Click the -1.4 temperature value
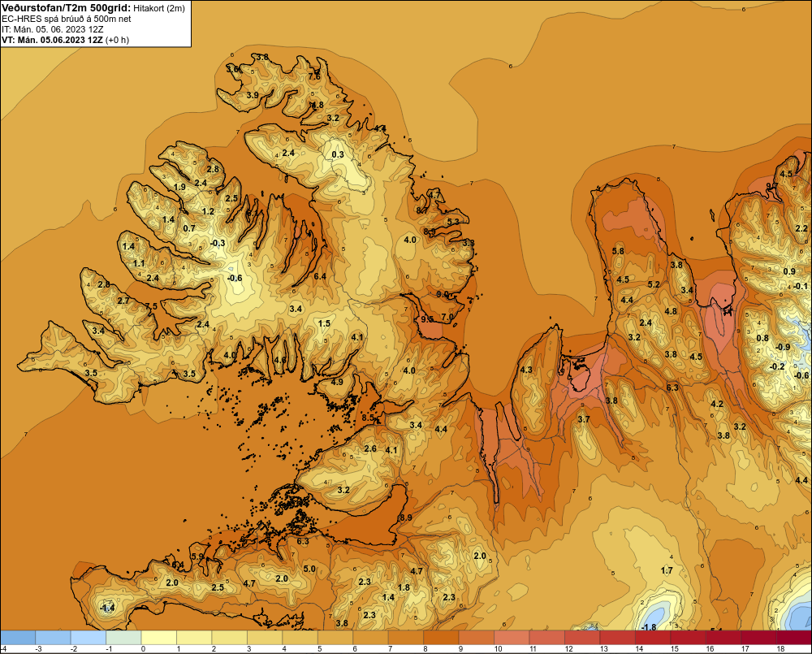 point(106,608)
